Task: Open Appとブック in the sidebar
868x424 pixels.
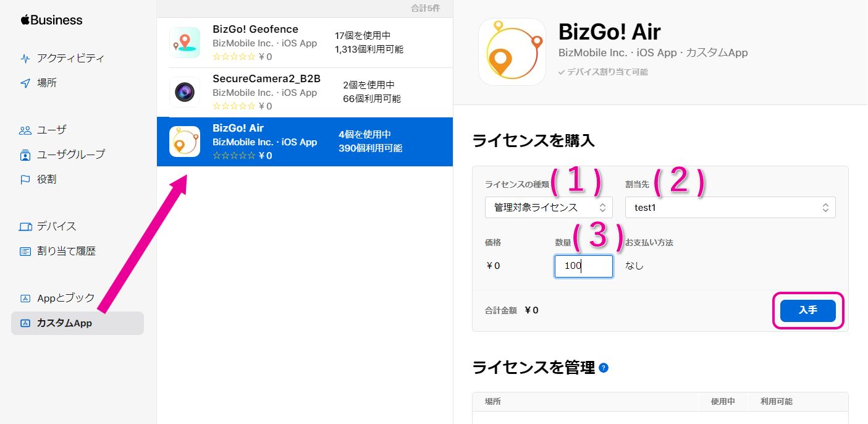Action: click(65, 299)
